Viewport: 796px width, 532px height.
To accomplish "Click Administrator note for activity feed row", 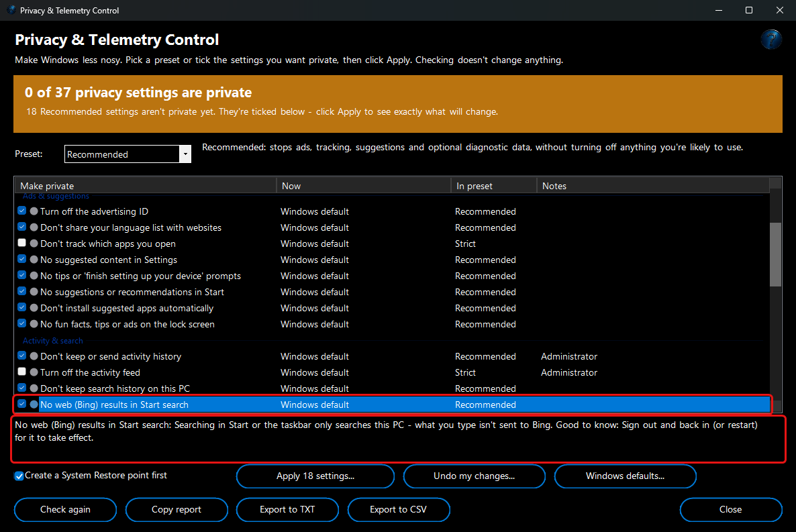I will (569, 372).
